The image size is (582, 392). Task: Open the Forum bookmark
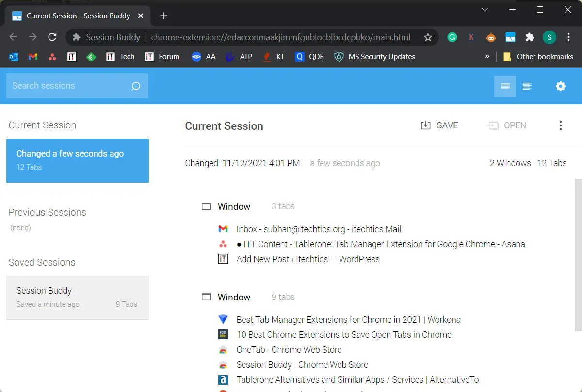coord(162,57)
